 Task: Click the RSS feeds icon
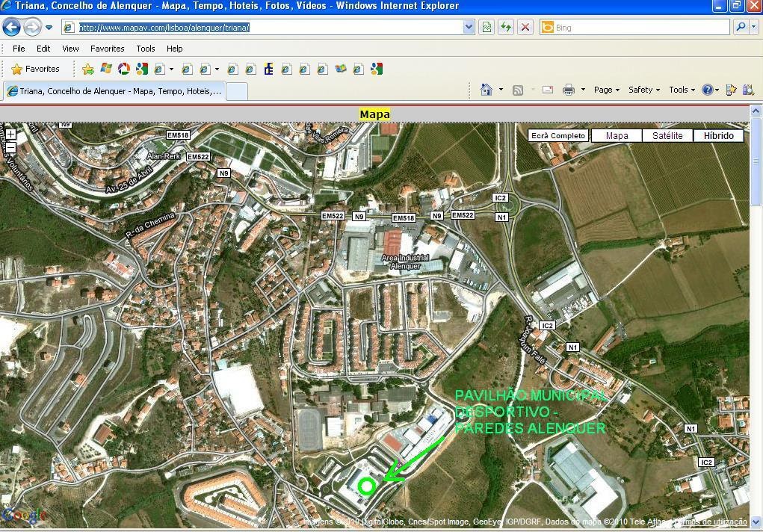coord(518,90)
